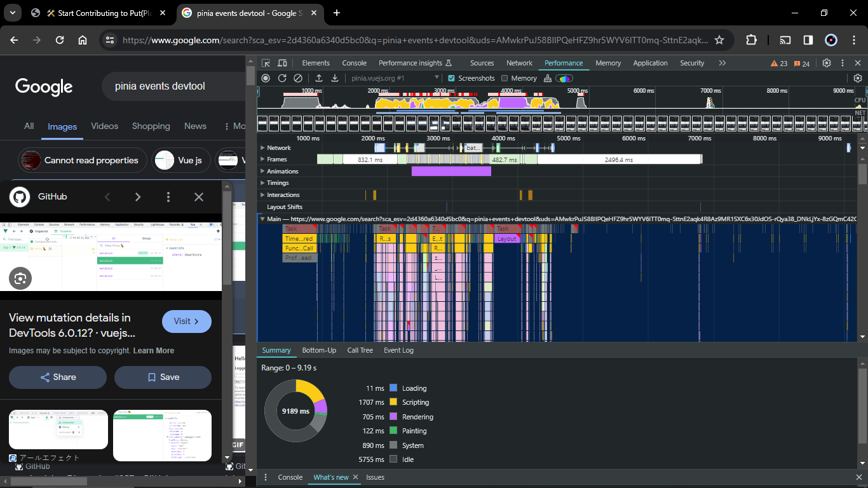
Task: Open more options in image preview
Action: coord(168,197)
